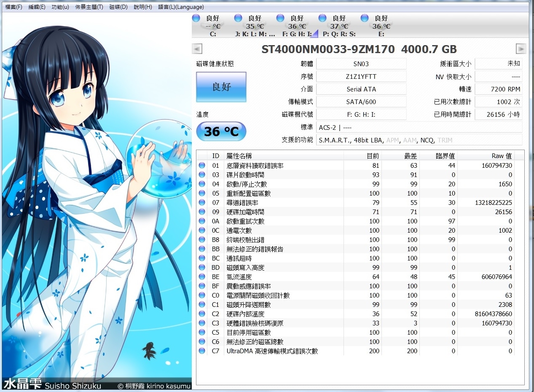Click status orb for attribute C0
This screenshot has width=534, height=392.
coord(202,295)
